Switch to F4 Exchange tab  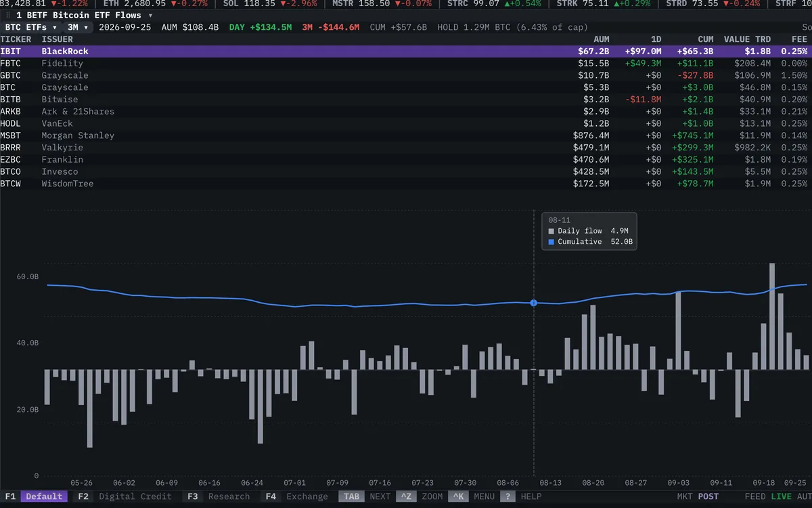295,496
